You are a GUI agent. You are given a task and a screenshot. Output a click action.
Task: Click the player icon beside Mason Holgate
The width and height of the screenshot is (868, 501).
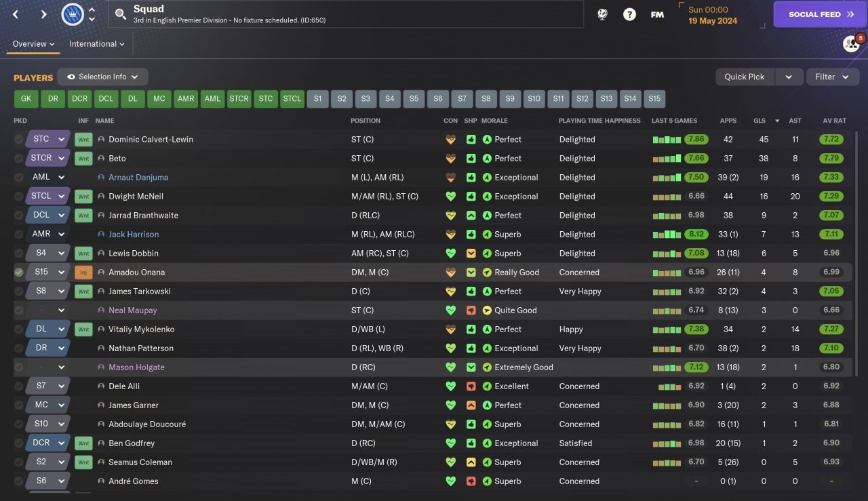pos(101,367)
